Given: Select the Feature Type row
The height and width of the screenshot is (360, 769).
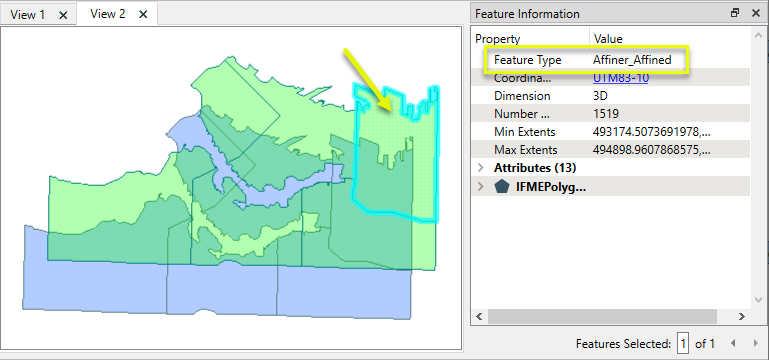Looking at the screenshot, I should pyautogui.click(x=611, y=60).
